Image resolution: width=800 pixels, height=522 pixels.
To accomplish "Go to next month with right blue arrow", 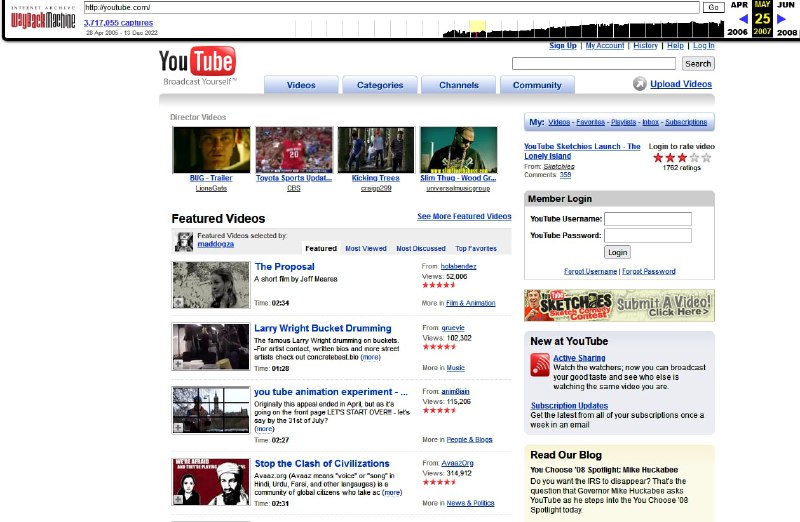I will tap(782, 19).
